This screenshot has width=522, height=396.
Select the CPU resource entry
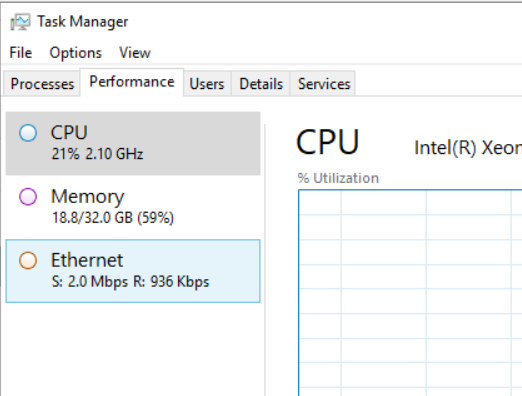click(133, 143)
